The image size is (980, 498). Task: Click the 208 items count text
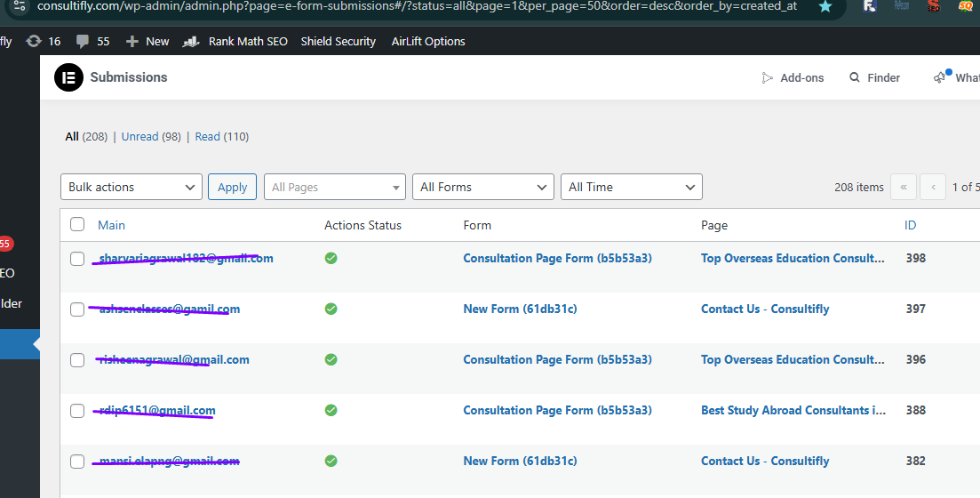(859, 187)
